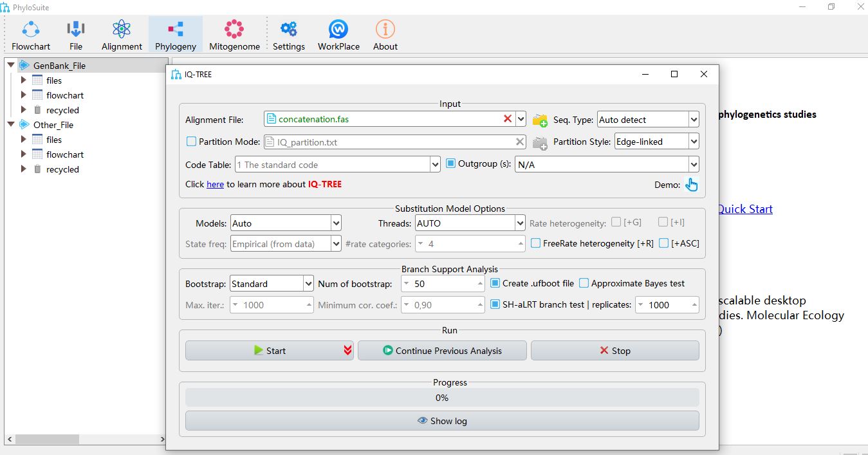
Task: Click the Show log button
Action: click(442, 421)
